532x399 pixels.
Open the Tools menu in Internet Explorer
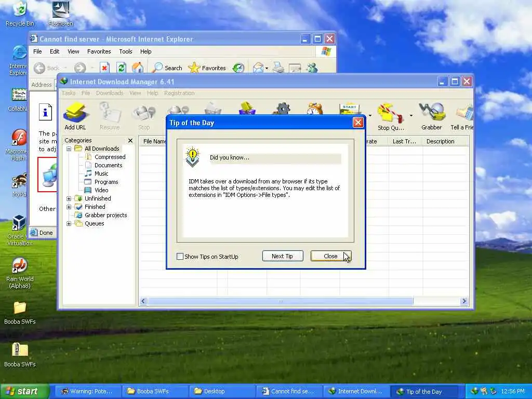tap(126, 51)
